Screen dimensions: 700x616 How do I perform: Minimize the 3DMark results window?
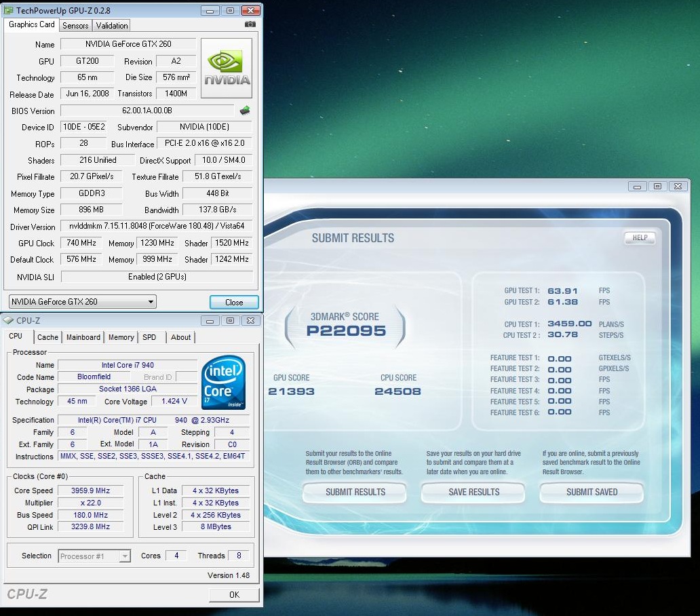pos(637,186)
